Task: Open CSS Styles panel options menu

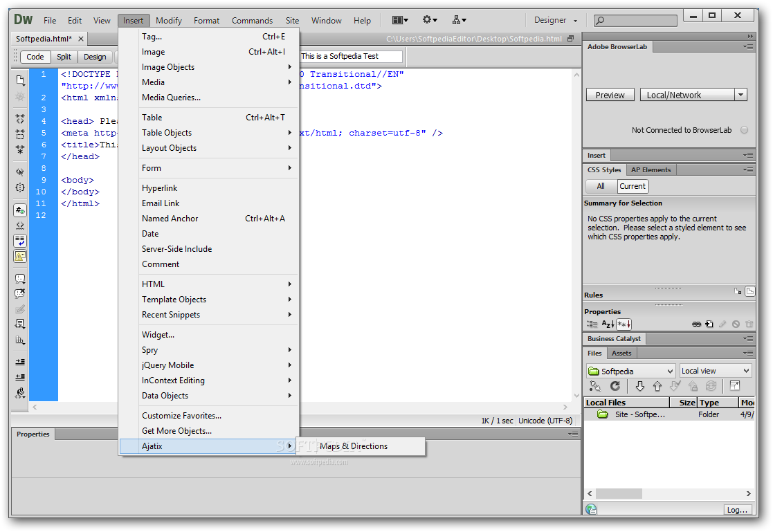Action: pos(749,169)
